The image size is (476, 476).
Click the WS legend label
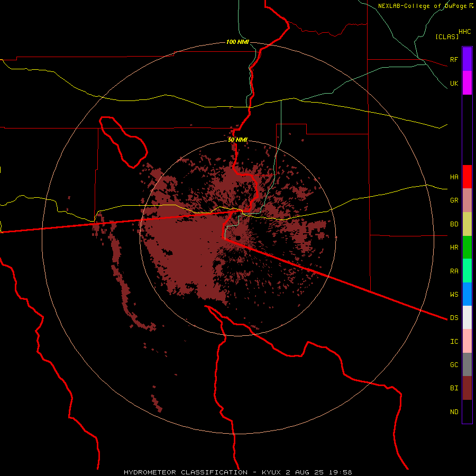click(454, 294)
